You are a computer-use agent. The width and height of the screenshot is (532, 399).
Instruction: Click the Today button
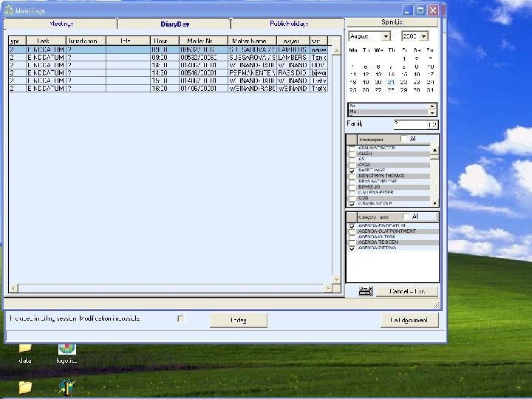click(239, 320)
